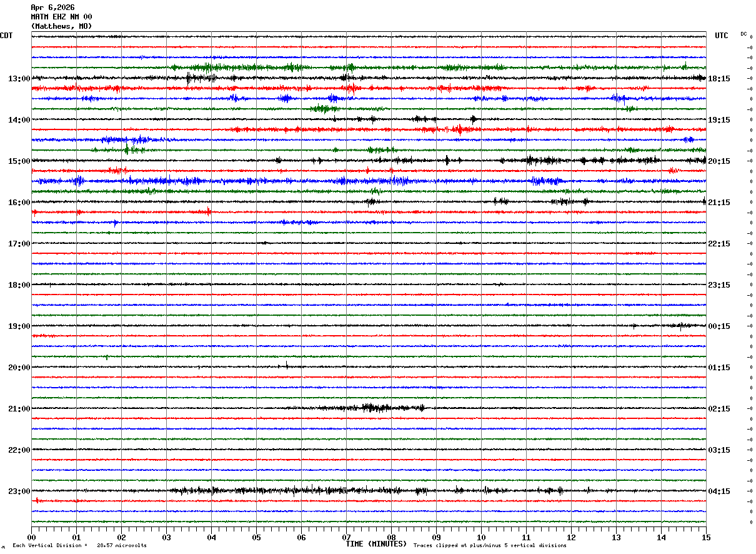Click the "12" minute tick label
756x554 pixels.
pos(571,537)
